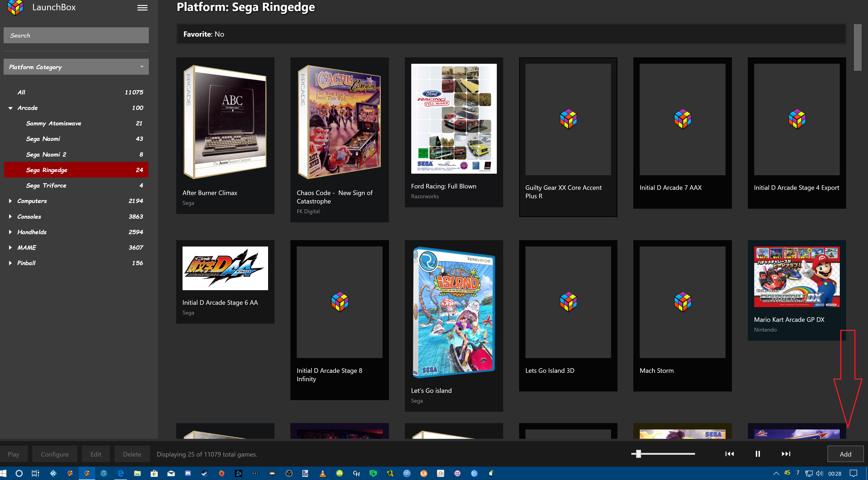Click the Favorite: No header bar
Image resolution: width=868 pixels, height=480 pixels.
pyautogui.click(x=511, y=34)
